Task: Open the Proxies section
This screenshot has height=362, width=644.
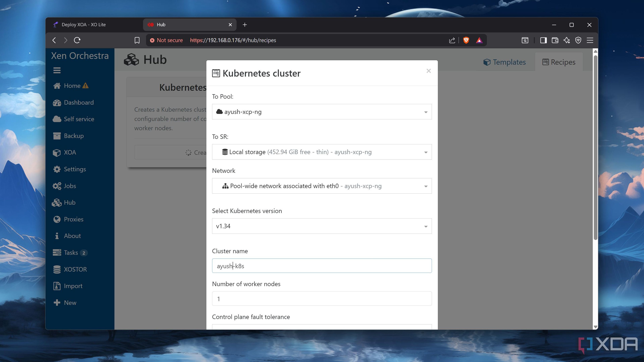Action: [x=68, y=219]
